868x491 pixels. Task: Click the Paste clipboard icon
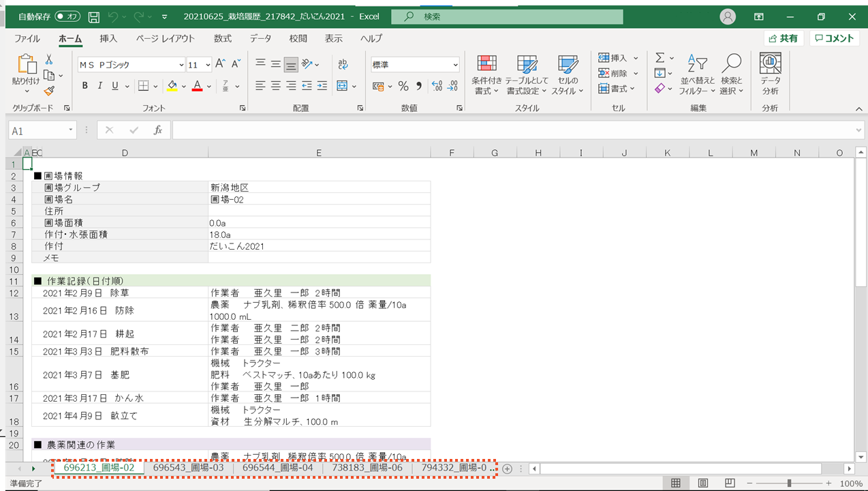coord(26,65)
